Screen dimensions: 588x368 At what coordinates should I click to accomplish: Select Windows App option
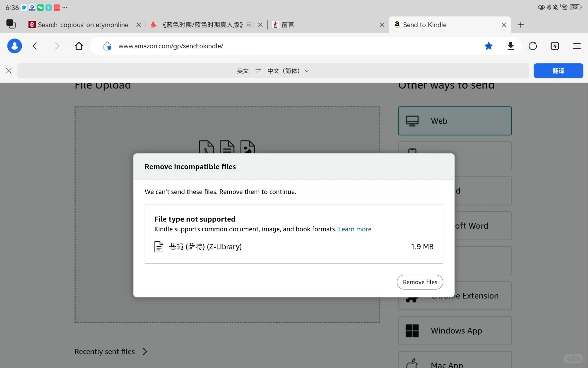coord(455,331)
